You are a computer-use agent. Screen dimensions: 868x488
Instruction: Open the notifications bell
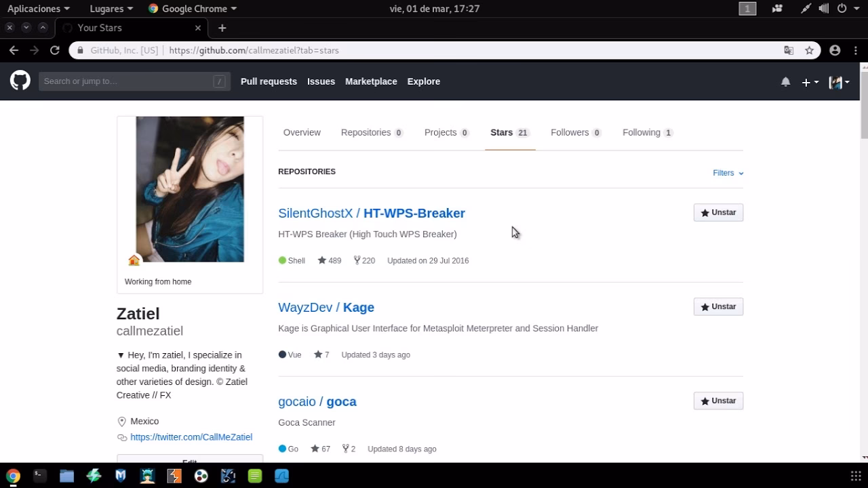785,82
